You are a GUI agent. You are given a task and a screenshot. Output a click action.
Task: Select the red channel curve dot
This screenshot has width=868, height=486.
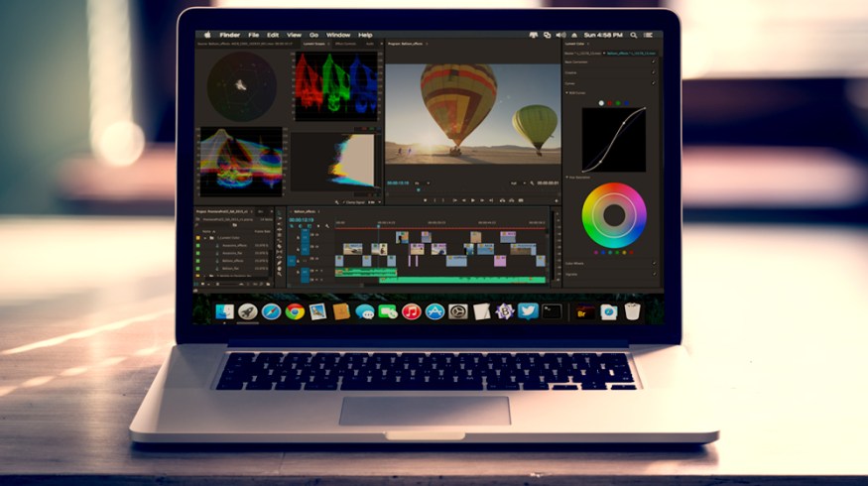pyautogui.click(x=610, y=101)
